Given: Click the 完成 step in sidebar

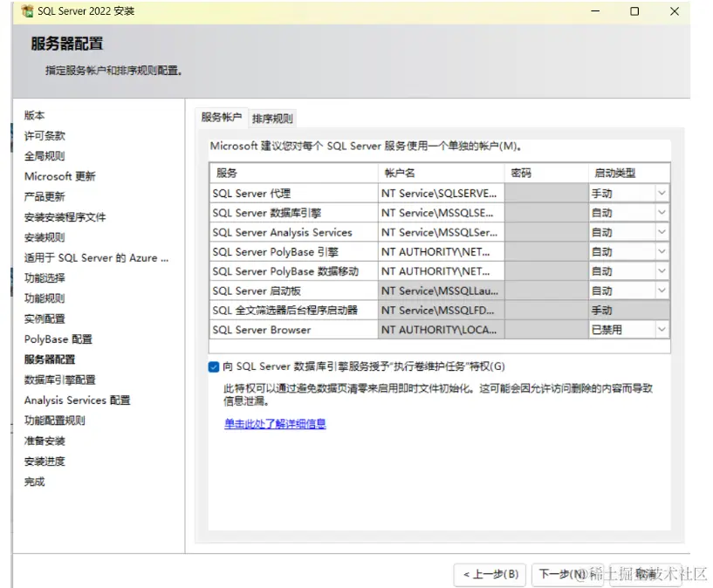Looking at the screenshot, I should (35, 482).
